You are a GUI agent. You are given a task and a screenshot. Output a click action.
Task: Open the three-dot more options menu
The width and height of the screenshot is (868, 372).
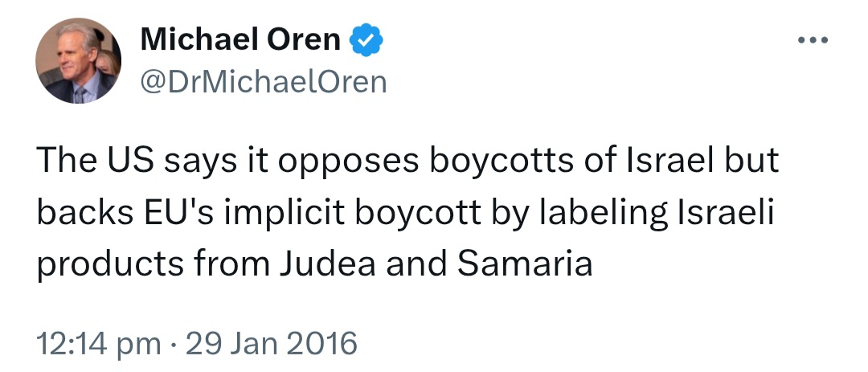click(x=813, y=40)
